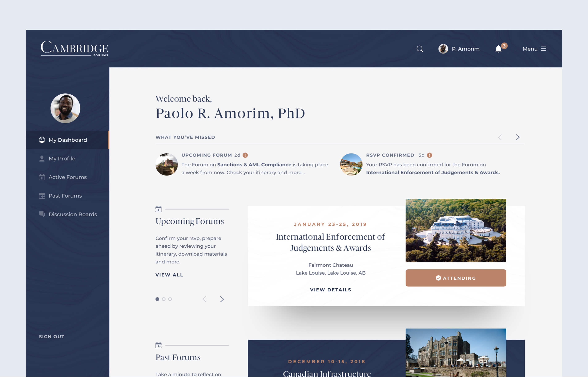
Task: Go to previous Upcoming Forums slide
Action: [x=204, y=299]
